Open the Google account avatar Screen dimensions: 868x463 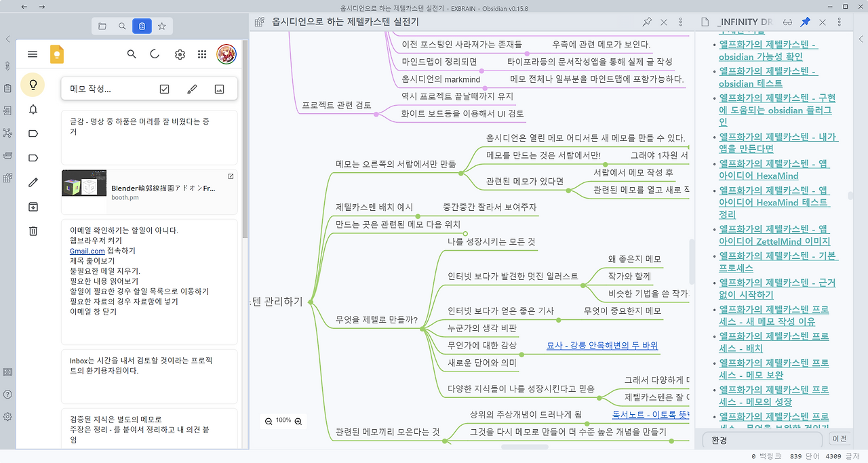[226, 54]
